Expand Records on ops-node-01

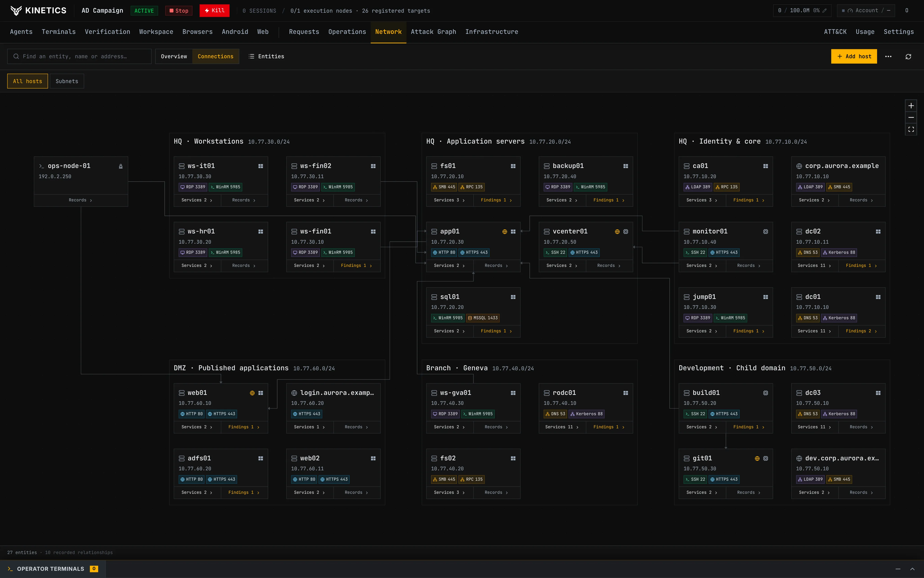tap(81, 200)
